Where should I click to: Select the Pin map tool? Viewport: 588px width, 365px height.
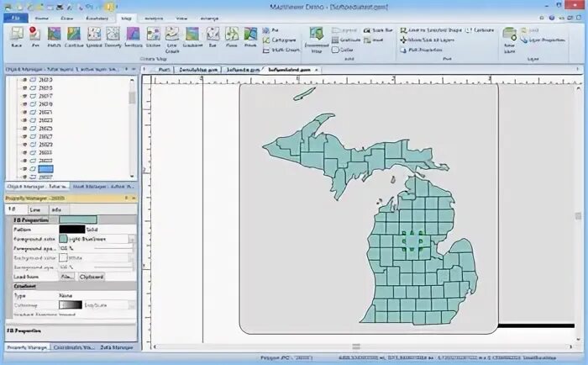pyautogui.click(x=35, y=37)
